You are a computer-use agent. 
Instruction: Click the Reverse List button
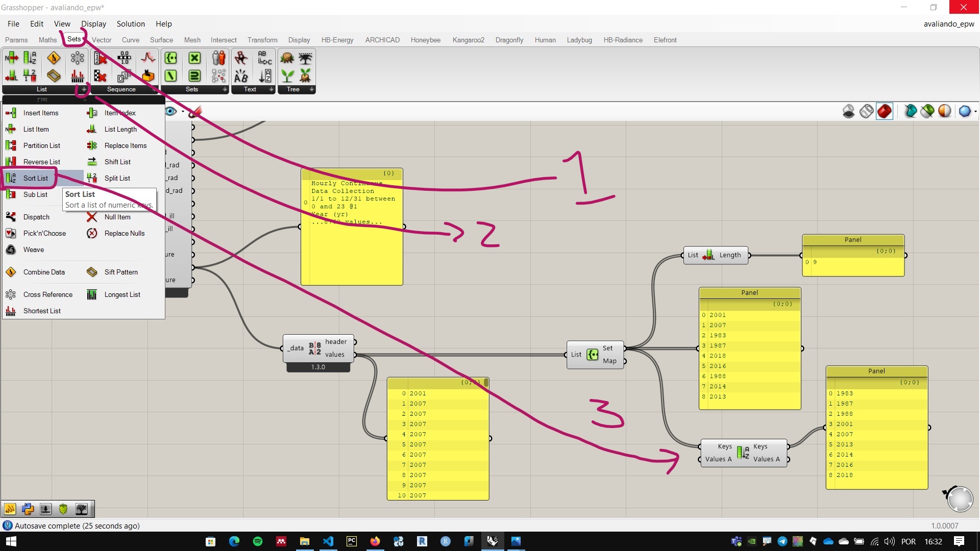pyautogui.click(x=42, y=161)
